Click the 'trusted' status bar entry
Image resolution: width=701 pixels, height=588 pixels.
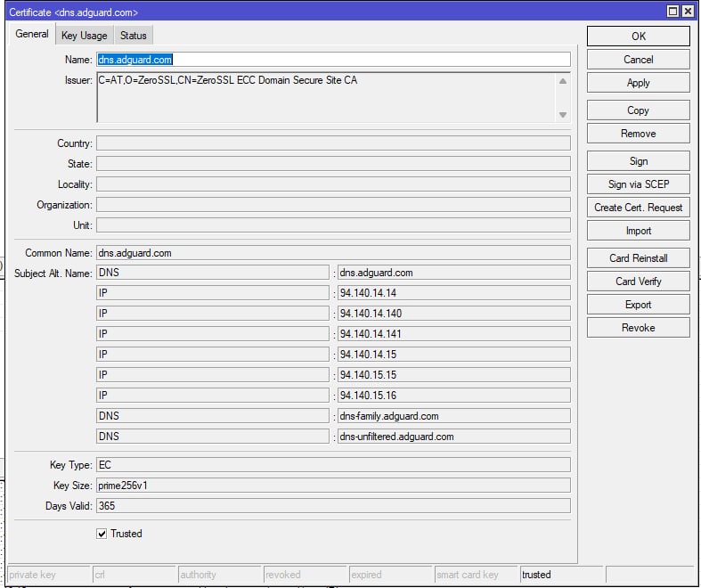point(562,575)
